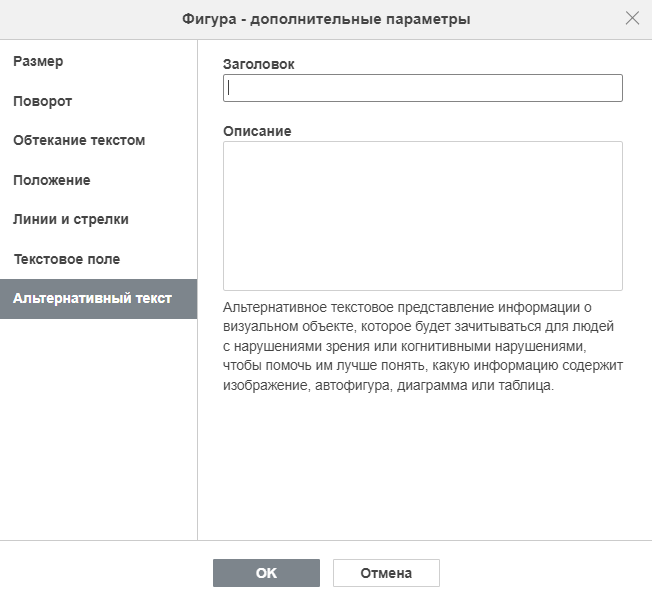Viewport: 652px width, 598px height.
Task: Click blank area beneath the help paragraph
Action: 422,466
